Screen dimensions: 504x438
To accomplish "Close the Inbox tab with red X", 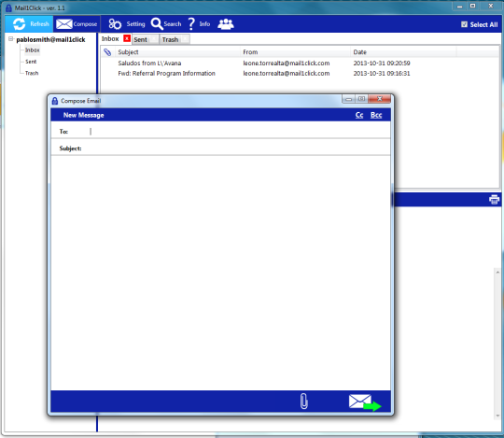I will pos(127,38).
